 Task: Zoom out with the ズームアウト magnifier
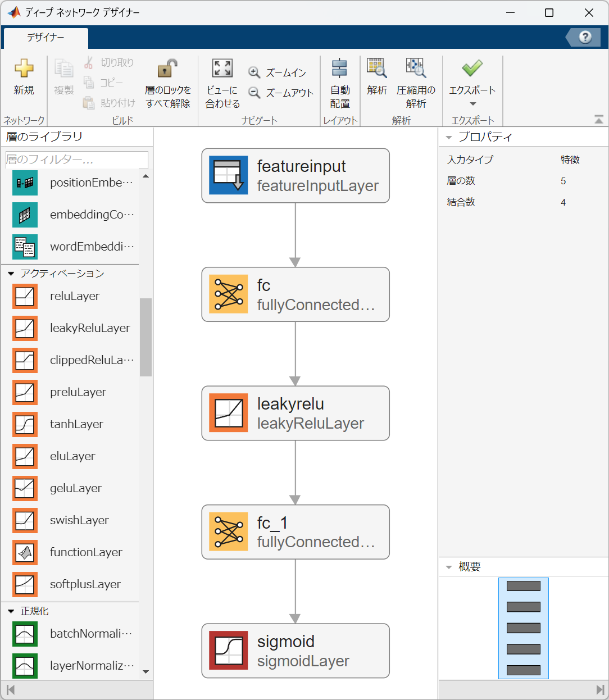tap(254, 93)
